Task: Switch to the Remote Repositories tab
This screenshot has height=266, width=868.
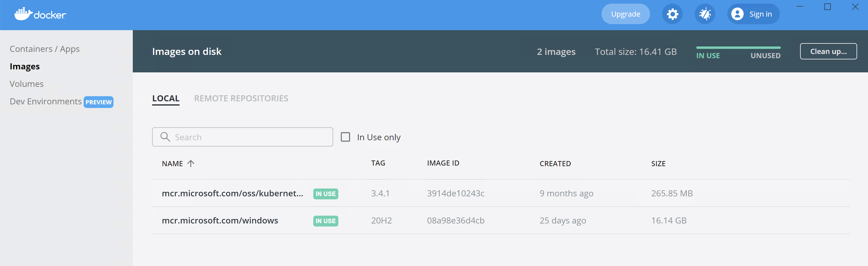Action: point(241,98)
